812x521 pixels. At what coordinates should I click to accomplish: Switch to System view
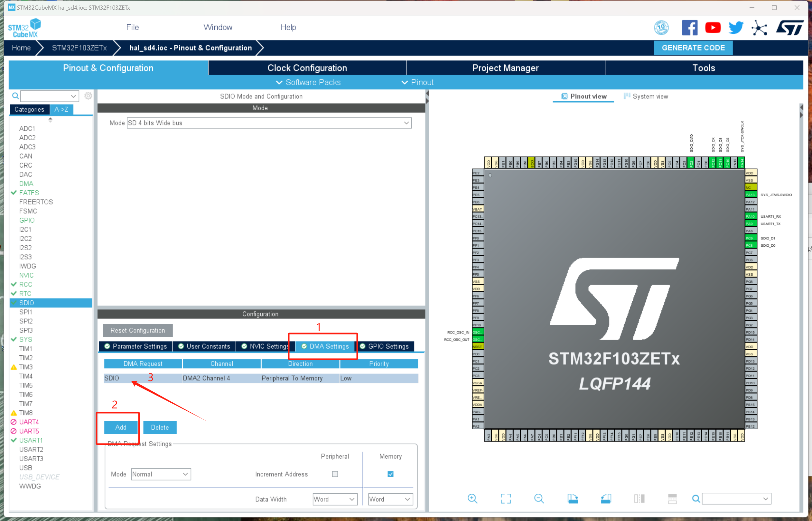[646, 96]
